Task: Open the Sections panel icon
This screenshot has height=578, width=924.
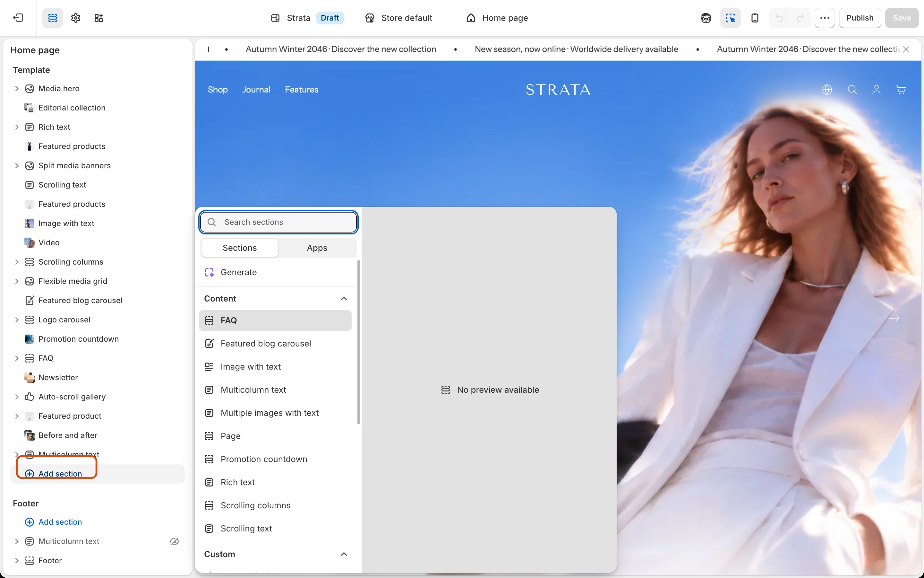Action: (52, 18)
